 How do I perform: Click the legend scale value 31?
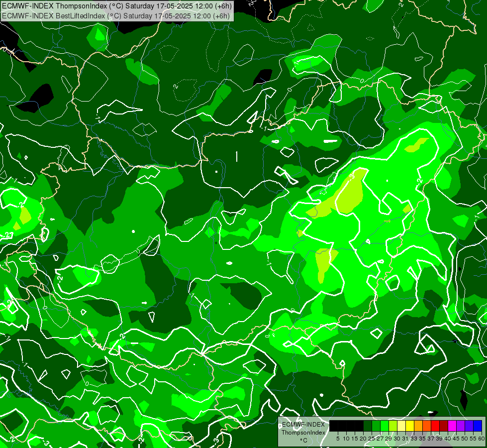point(405,439)
